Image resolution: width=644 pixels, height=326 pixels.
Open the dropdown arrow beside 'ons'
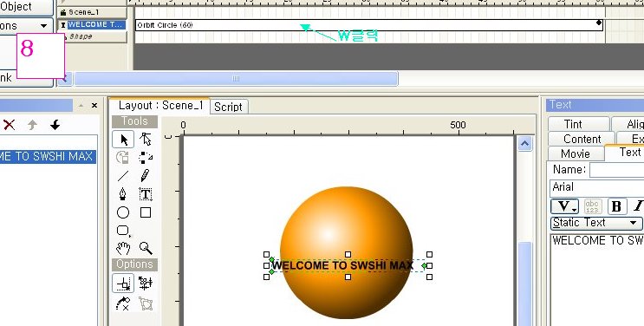click(43, 26)
